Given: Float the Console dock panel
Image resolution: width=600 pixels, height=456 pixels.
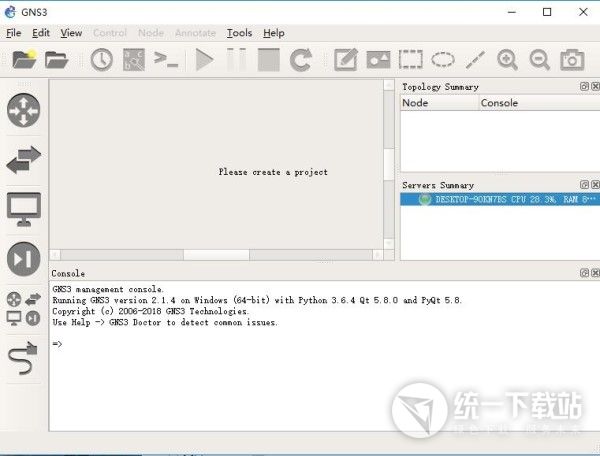Looking at the screenshot, I should (584, 273).
